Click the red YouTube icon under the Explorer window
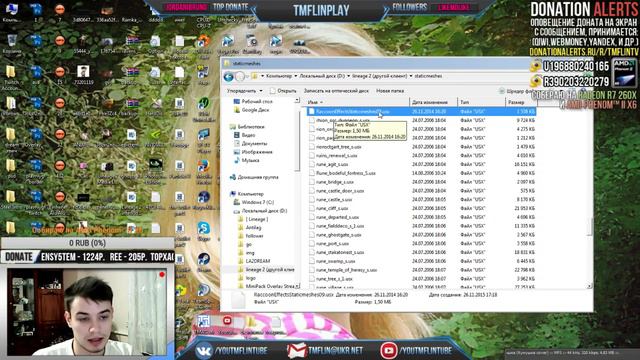640x360 pixels. click(x=227, y=321)
